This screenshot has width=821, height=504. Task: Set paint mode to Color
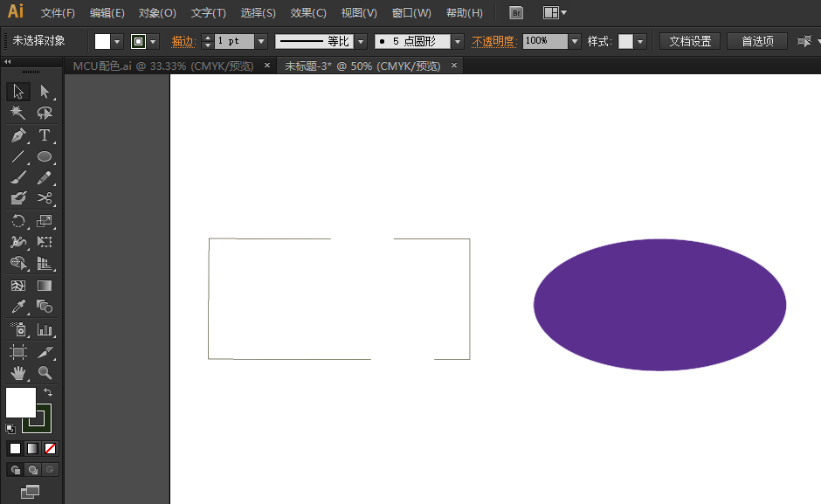[15, 448]
